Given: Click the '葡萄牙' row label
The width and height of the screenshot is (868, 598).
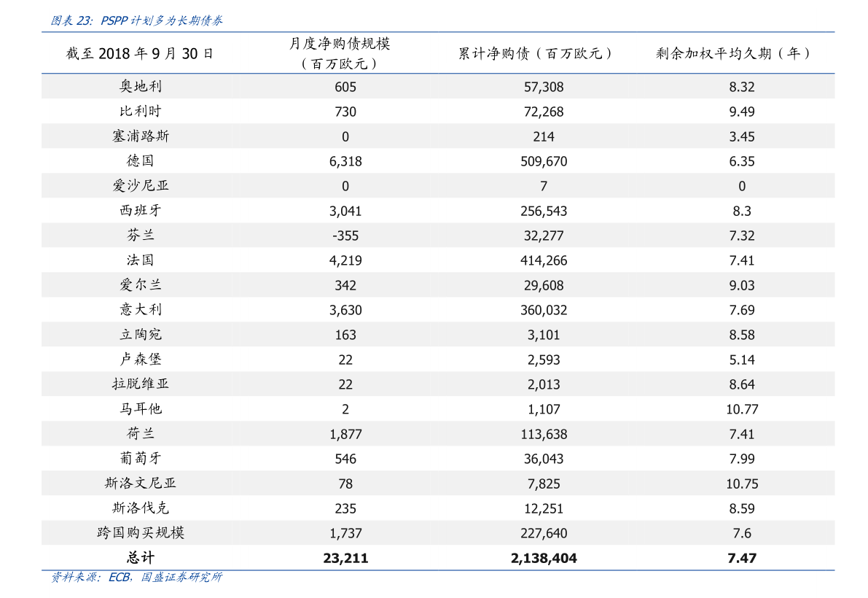Looking at the screenshot, I should 140,459.
